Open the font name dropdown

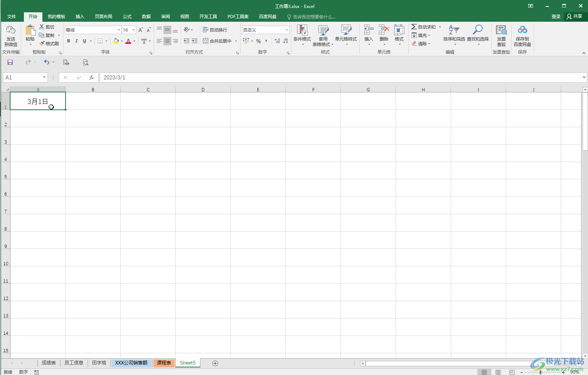click(x=119, y=30)
